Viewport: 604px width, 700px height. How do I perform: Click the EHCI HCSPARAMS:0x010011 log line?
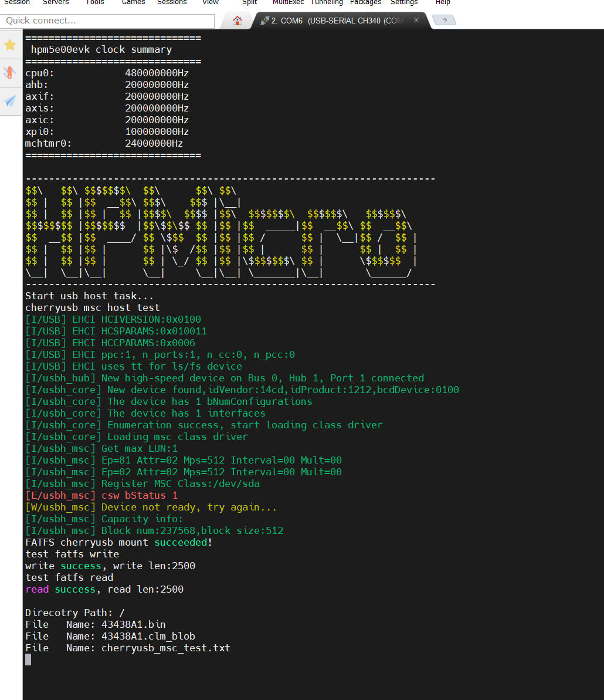116,332
